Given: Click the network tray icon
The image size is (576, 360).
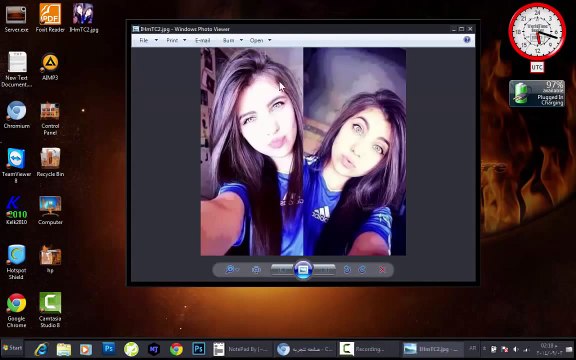Looking at the screenshot, I should tap(526, 349).
